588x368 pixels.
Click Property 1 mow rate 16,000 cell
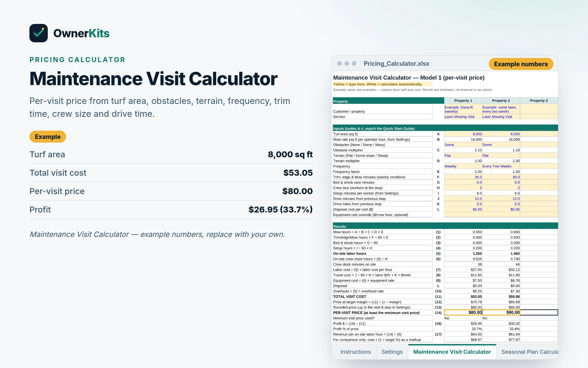coord(463,139)
